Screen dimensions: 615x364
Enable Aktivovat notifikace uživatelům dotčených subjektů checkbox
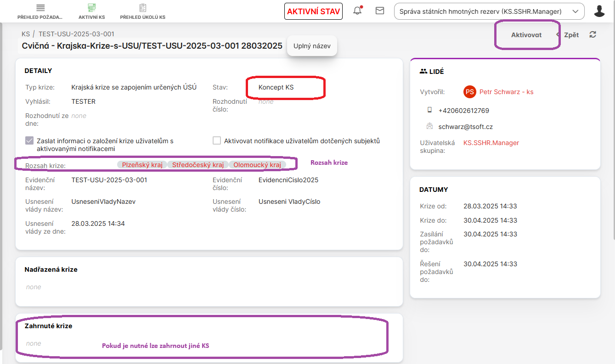click(x=217, y=141)
